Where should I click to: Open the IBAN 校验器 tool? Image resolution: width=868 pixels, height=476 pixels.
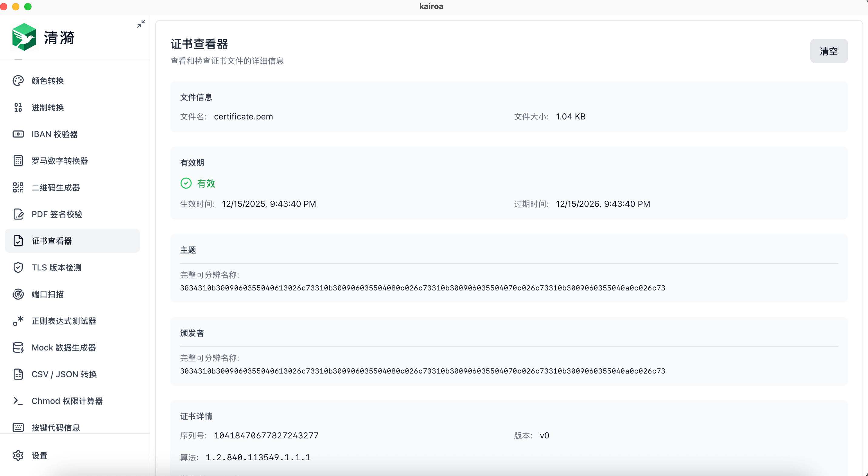point(55,134)
